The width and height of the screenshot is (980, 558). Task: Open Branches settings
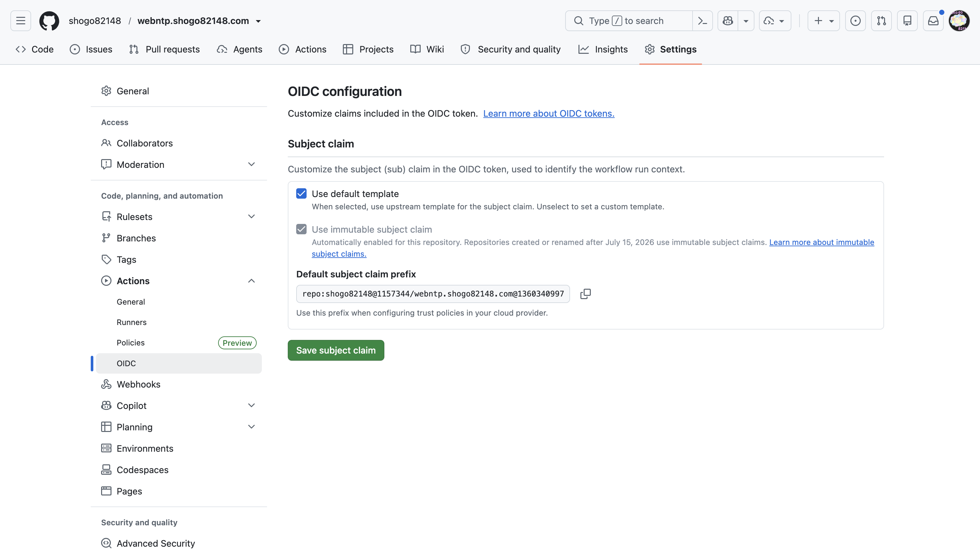(179, 238)
